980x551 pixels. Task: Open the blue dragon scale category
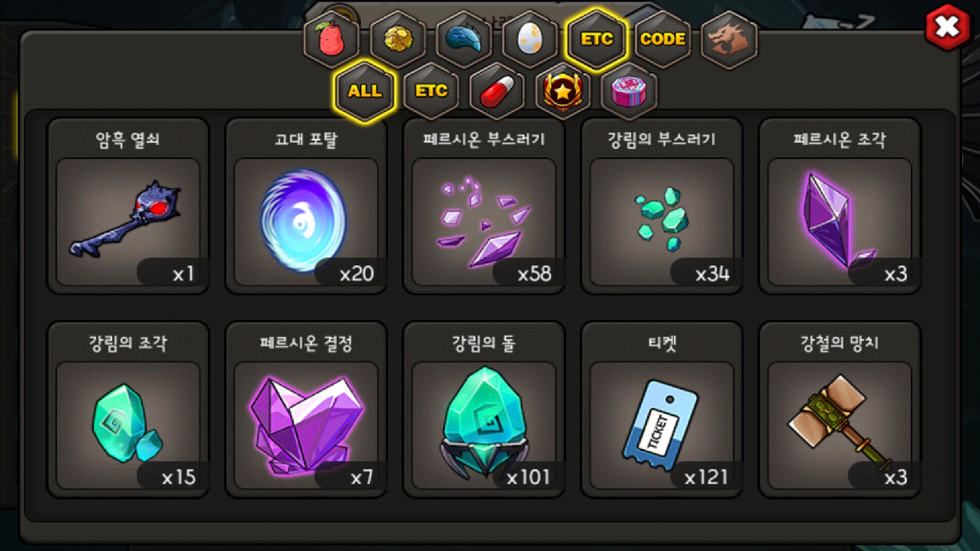[x=464, y=39]
